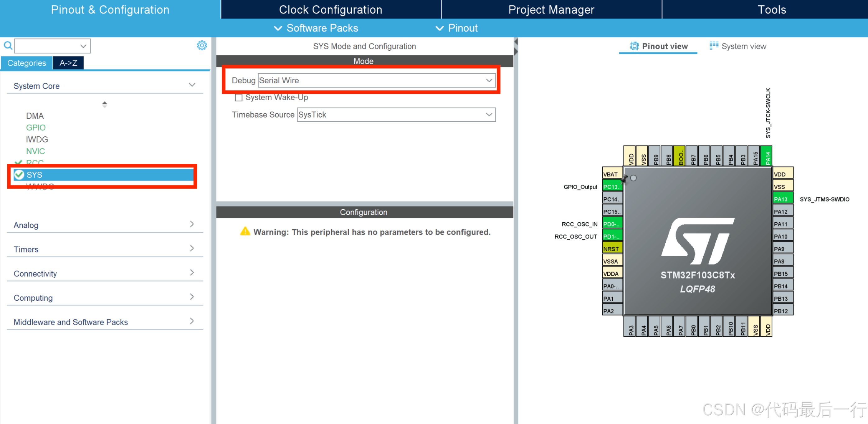Click the SYS green checkmark status icon

19,175
